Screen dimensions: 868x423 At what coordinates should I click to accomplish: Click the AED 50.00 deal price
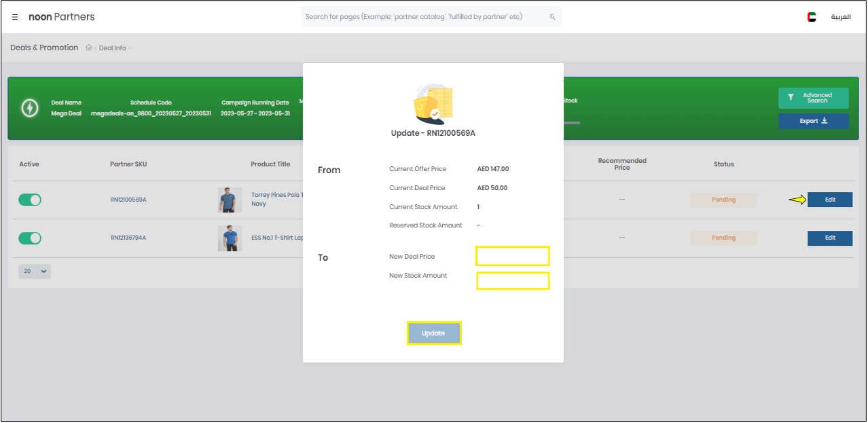coord(492,188)
